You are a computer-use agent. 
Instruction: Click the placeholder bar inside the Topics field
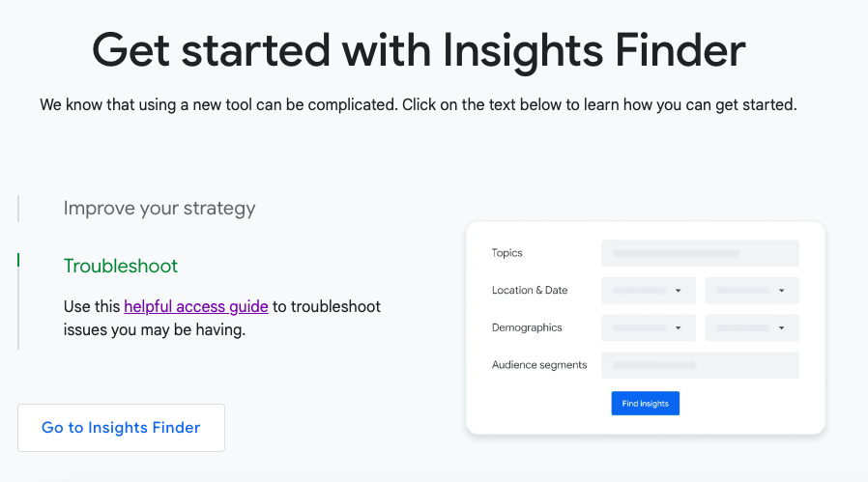[x=677, y=253]
